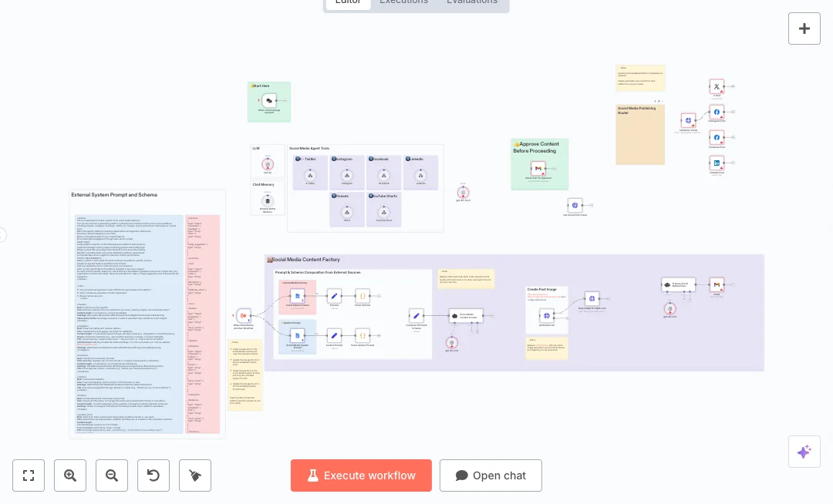Switch to the Evaluations tab
Screen dimensions: 833x504
(471, 2)
